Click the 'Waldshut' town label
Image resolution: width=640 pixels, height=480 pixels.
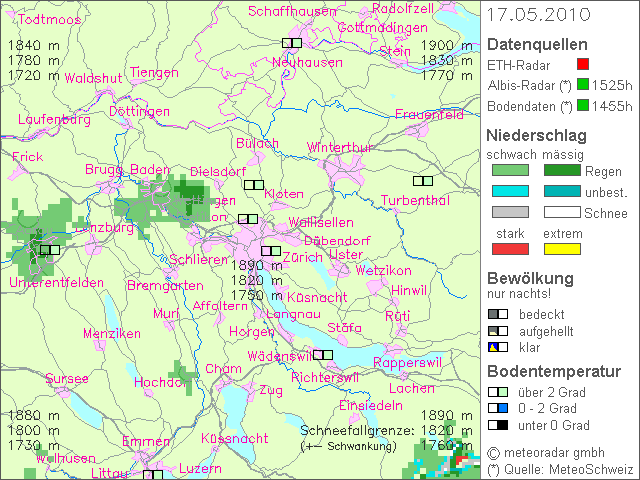pos(93,78)
